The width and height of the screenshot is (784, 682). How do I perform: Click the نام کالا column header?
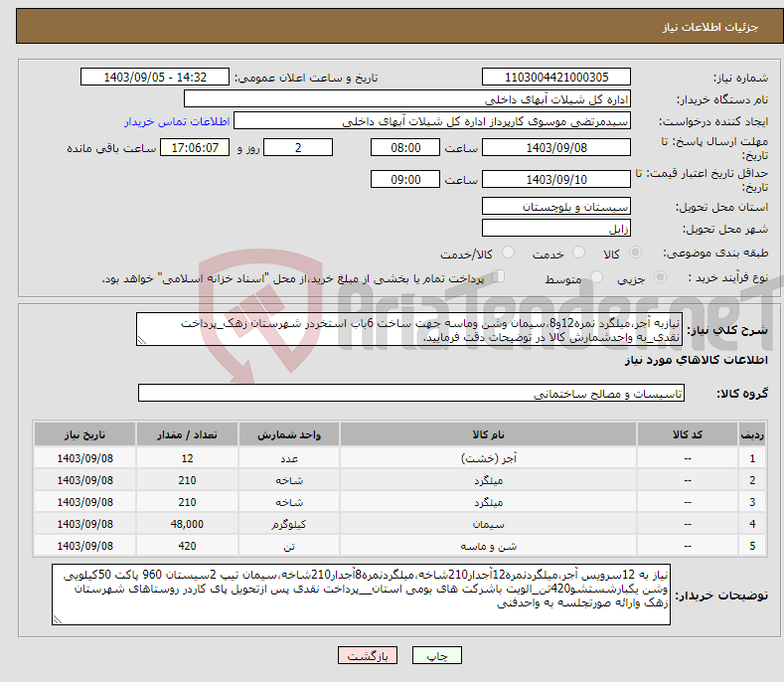click(489, 434)
